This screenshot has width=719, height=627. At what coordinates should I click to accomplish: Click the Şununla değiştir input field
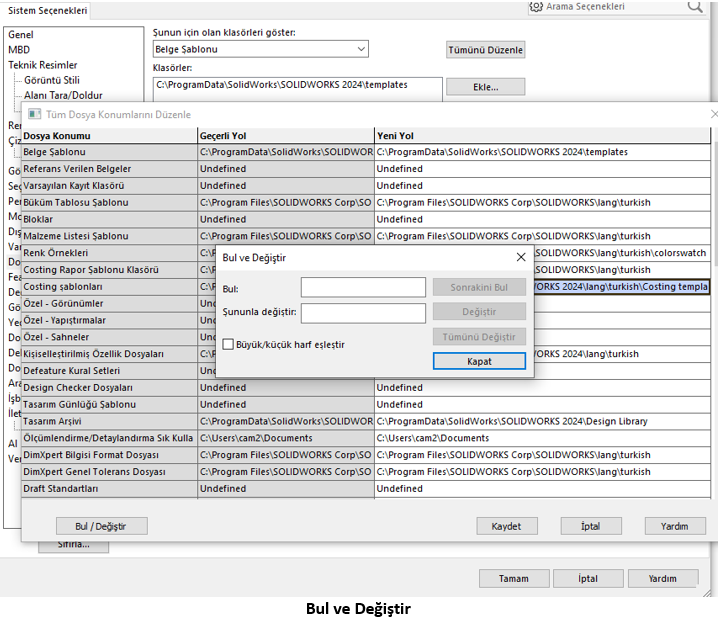pos(363,313)
